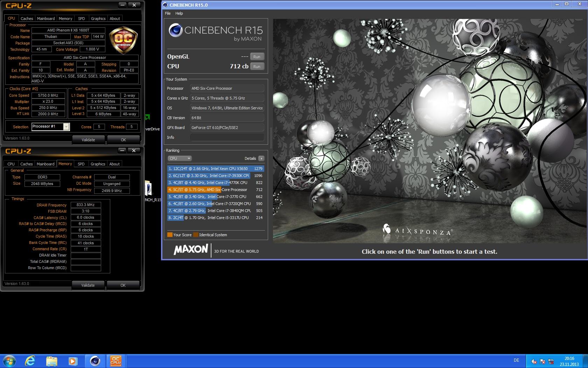Open the File menu in Cinebench
This screenshot has height=368, width=588.
pyautogui.click(x=168, y=13)
